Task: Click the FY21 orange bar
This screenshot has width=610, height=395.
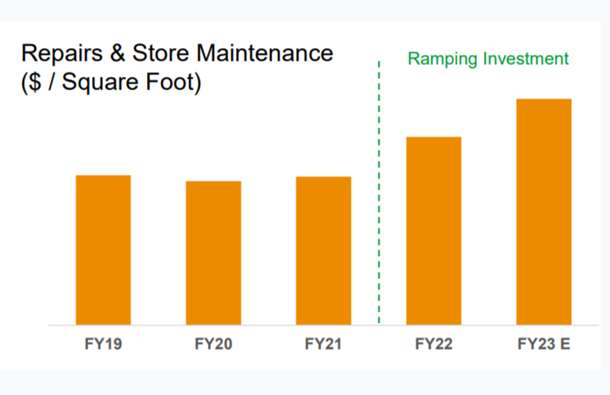Action: (x=323, y=251)
